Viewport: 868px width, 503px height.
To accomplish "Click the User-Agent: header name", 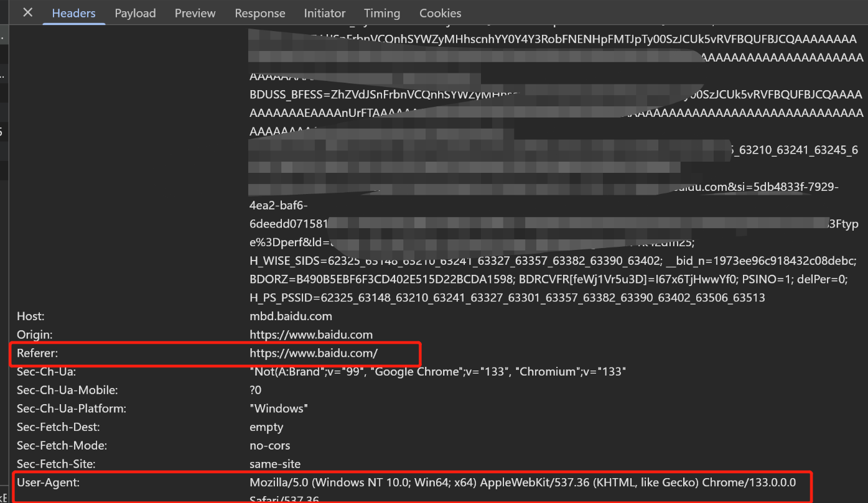I will click(48, 482).
